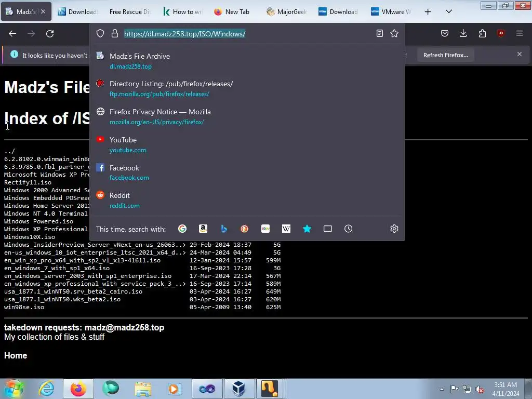Search this time with DuckDuckGo
Image resolution: width=532 pixels, height=399 pixels.
(244, 229)
